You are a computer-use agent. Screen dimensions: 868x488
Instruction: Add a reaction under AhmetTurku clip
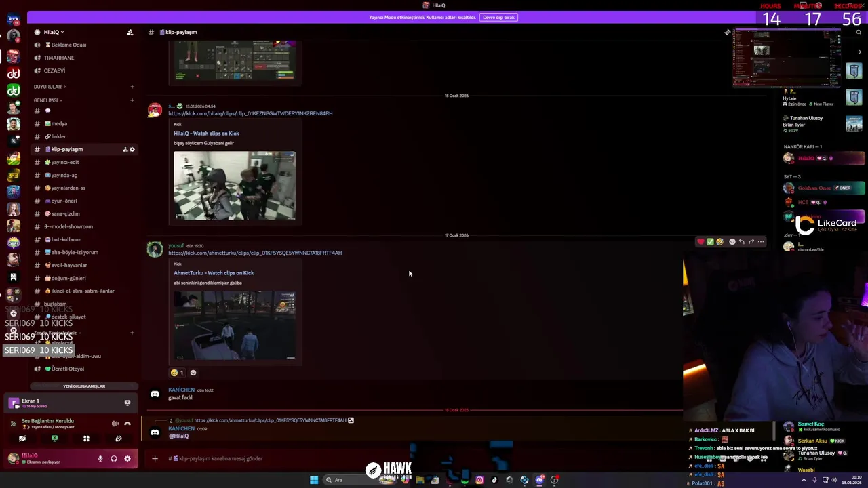193,373
